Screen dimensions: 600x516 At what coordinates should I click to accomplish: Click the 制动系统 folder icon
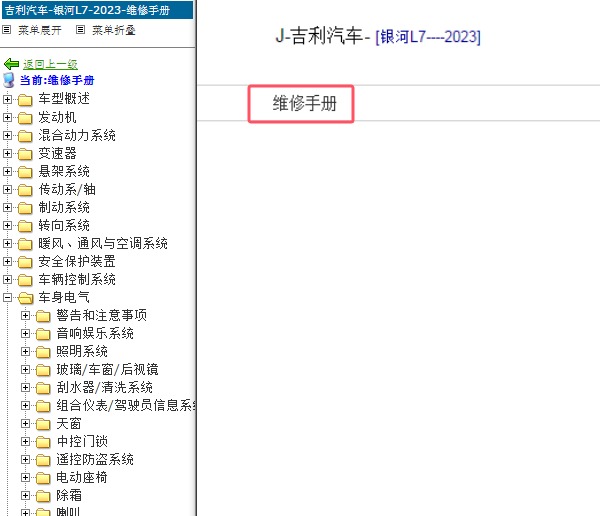25,208
